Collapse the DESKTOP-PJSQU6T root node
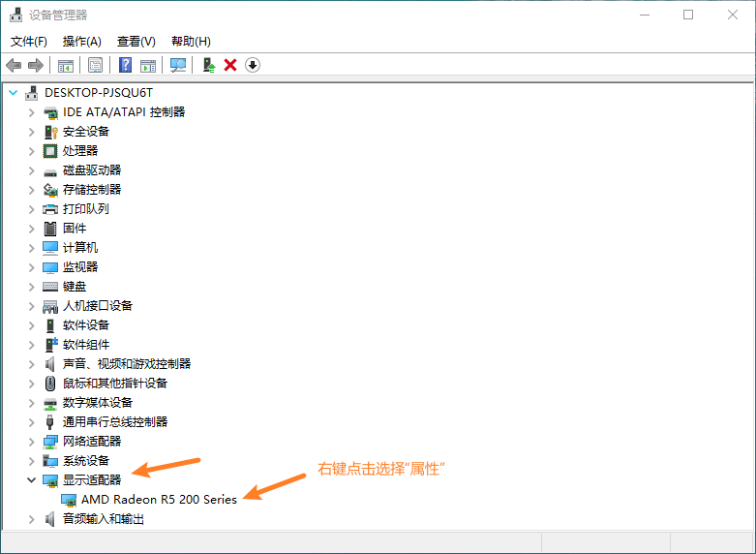The image size is (756, 554). click(x=14, y=93)
